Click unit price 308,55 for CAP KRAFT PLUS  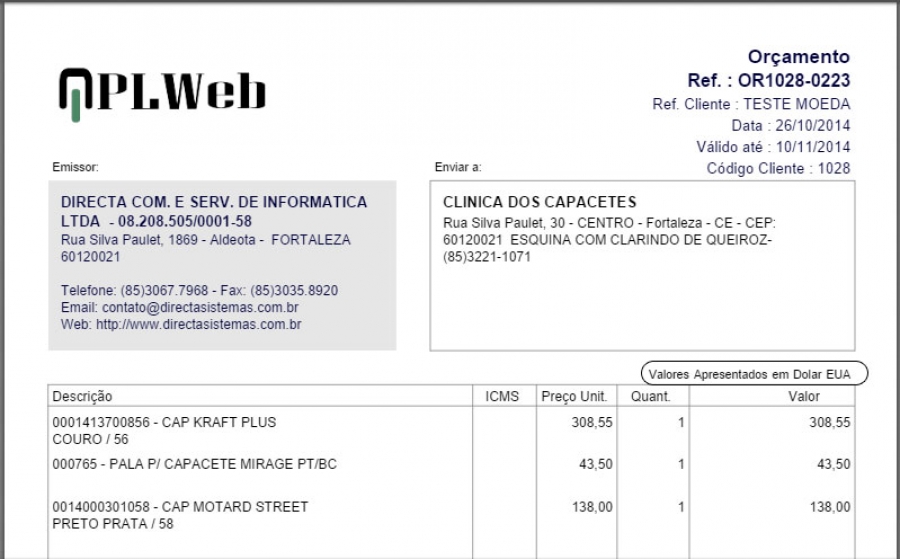click(592, 422)
